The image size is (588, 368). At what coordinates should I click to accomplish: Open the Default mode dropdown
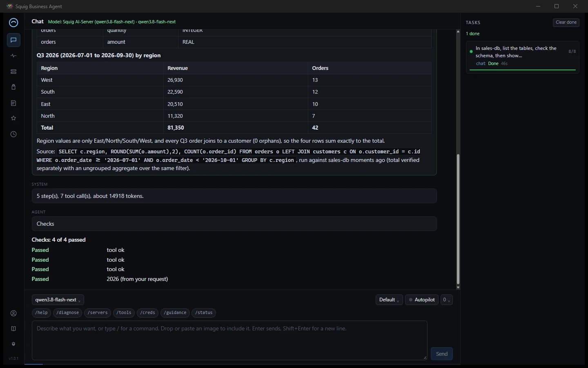click(389, 300)
